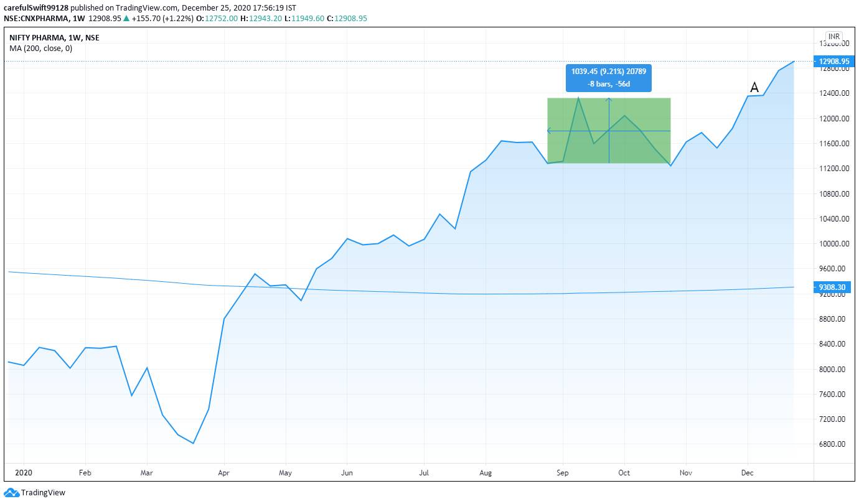Click the Nov label on the time axis
This screenshot has height=504, width=859.
(x=686, y=473)
